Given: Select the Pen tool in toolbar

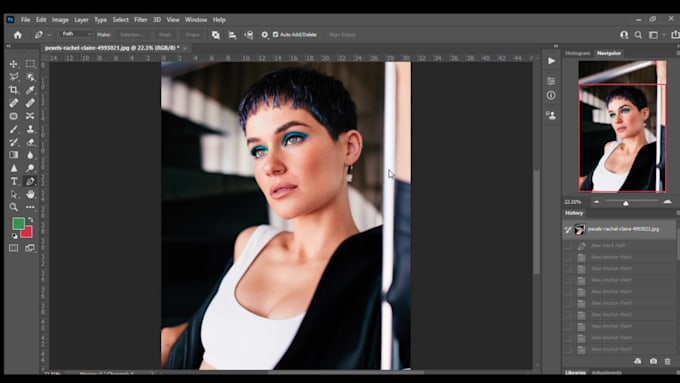Looking at the screenshot, I should 30,181.
